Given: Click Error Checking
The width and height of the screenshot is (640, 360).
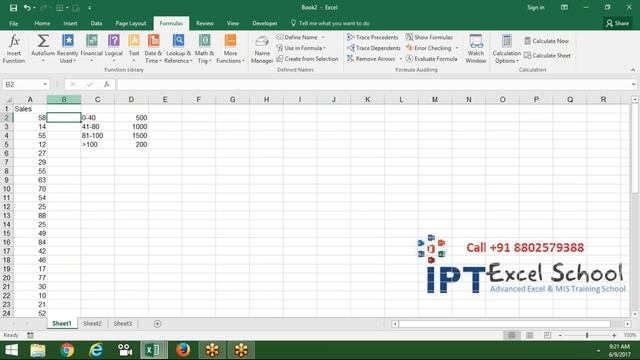Looking at the screenshot, I should tap(429, 48).
